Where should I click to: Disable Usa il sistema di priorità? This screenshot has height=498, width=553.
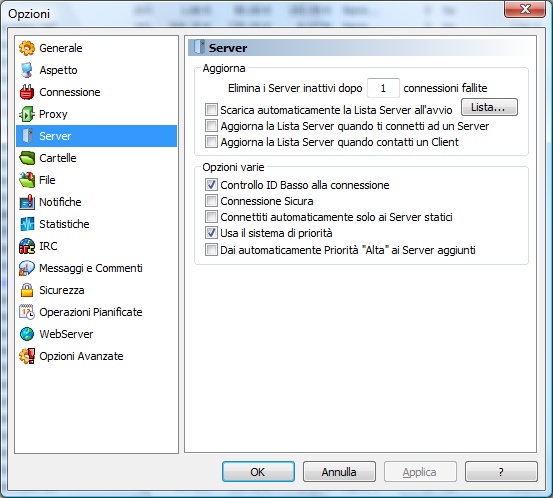click(211, 232)
